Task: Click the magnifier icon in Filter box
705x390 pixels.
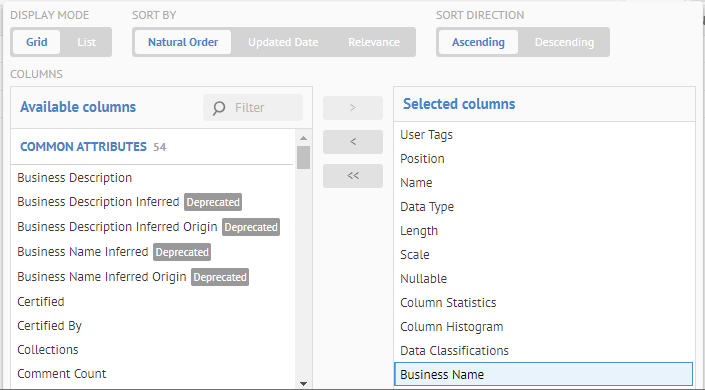Action: pyautogui.click(x=219, y=108)
